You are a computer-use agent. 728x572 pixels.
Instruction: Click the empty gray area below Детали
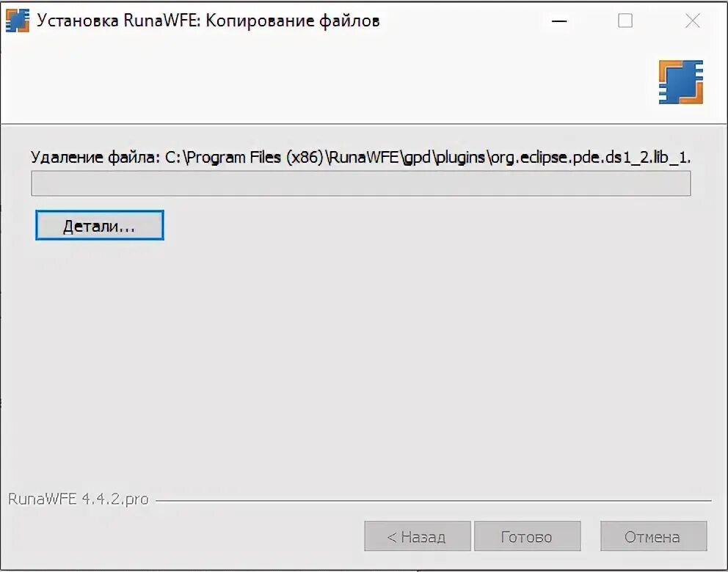pos(363,362)
